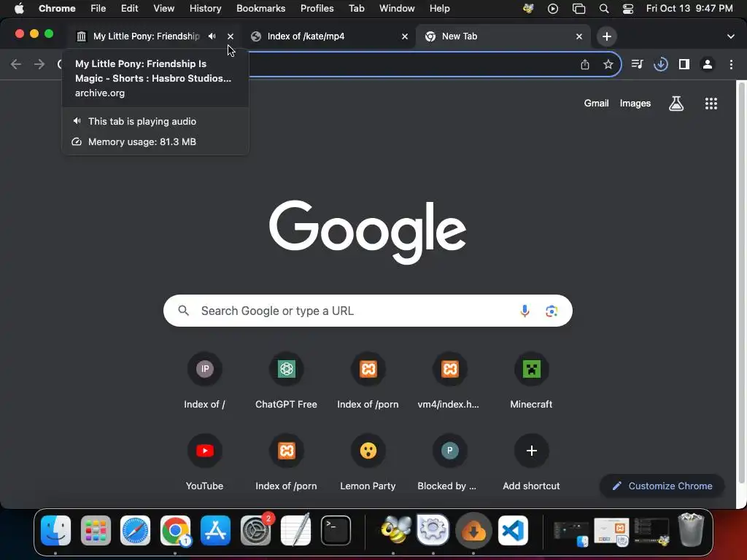Open the Chrome menu in menu bar
Screen dimensions: 747x560
tap(57, 9)
